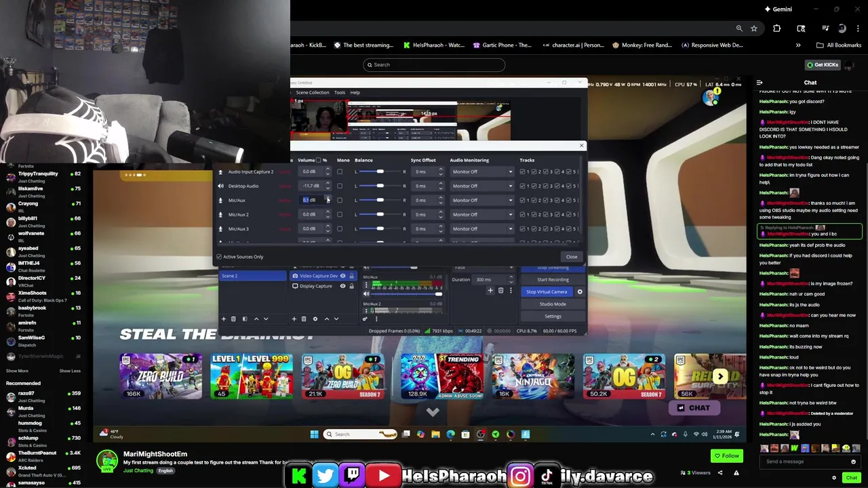
Task: Open The best streaming bookmark
Action: [x=363, y=45]
